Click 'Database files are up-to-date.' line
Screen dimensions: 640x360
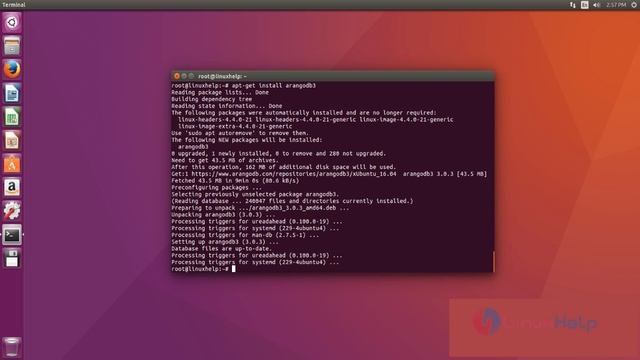point(222,249)
